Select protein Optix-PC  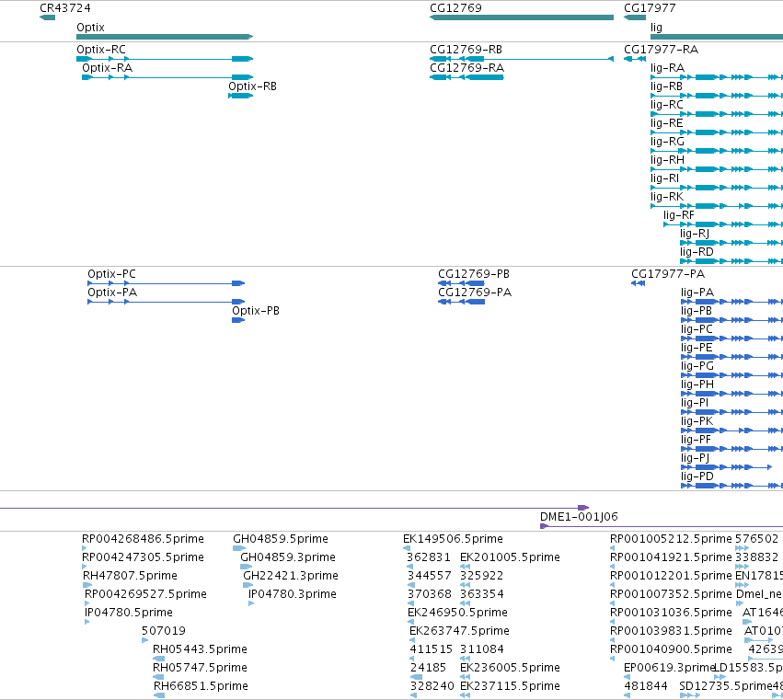(167, 283)
